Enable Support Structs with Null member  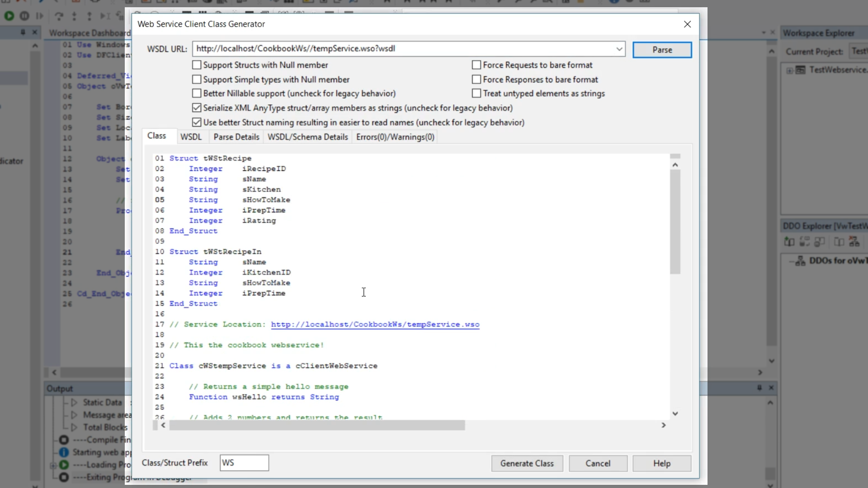click(197, 65)
